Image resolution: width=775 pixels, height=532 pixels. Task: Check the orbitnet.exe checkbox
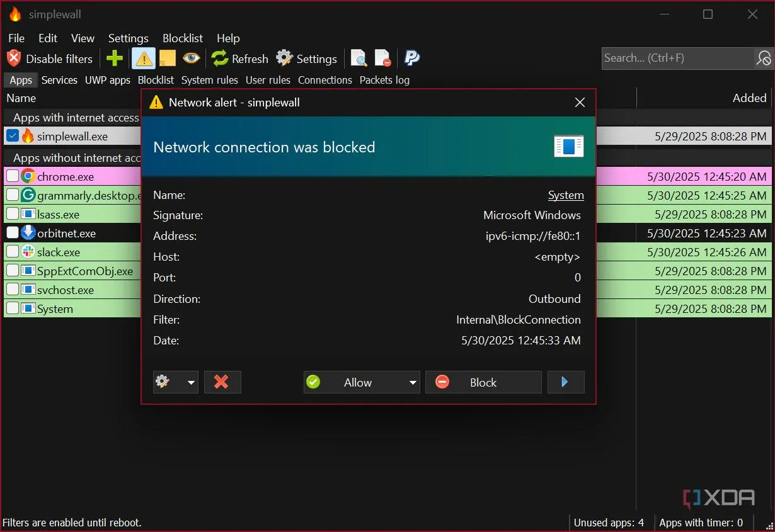tap(13, 233)
